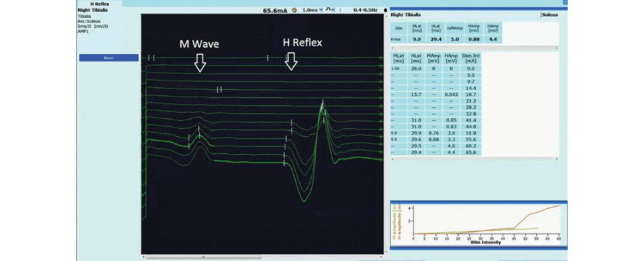
Task: Click the 5ms/D 2mV/D scale text
Action: click(93, 26)
